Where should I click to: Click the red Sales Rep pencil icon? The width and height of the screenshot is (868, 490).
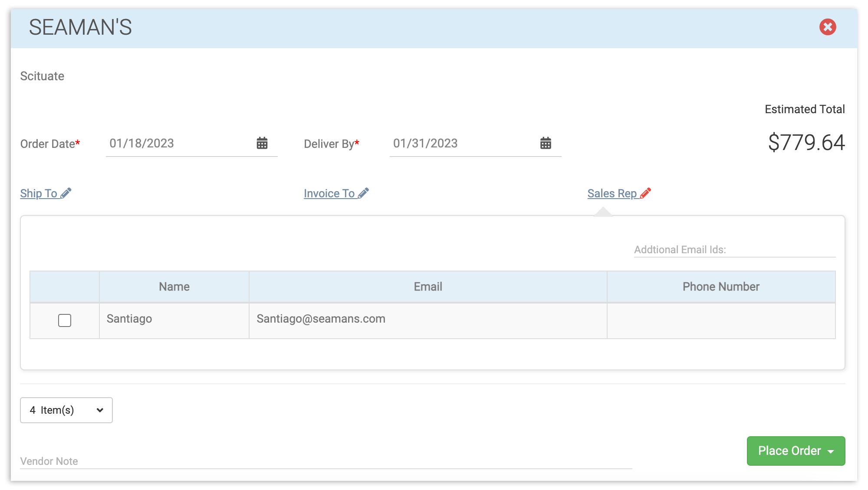pos(646,193)
